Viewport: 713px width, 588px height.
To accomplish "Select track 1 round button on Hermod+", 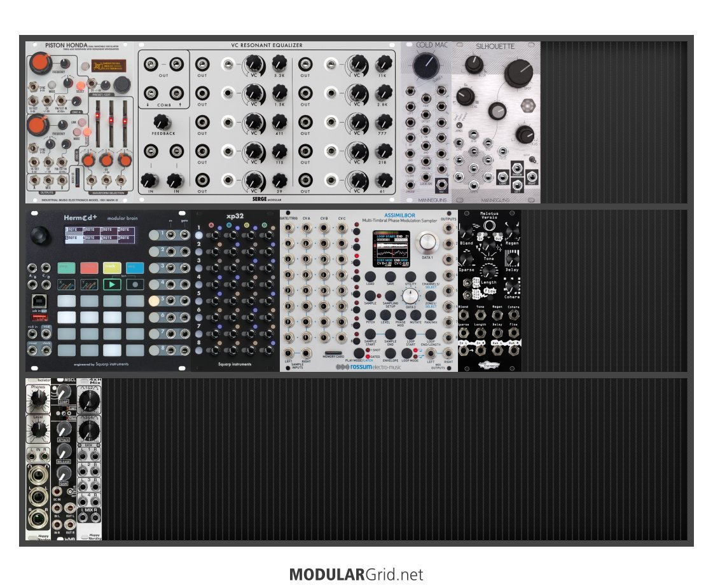I will pyautogui.click(x=154, y=235).
